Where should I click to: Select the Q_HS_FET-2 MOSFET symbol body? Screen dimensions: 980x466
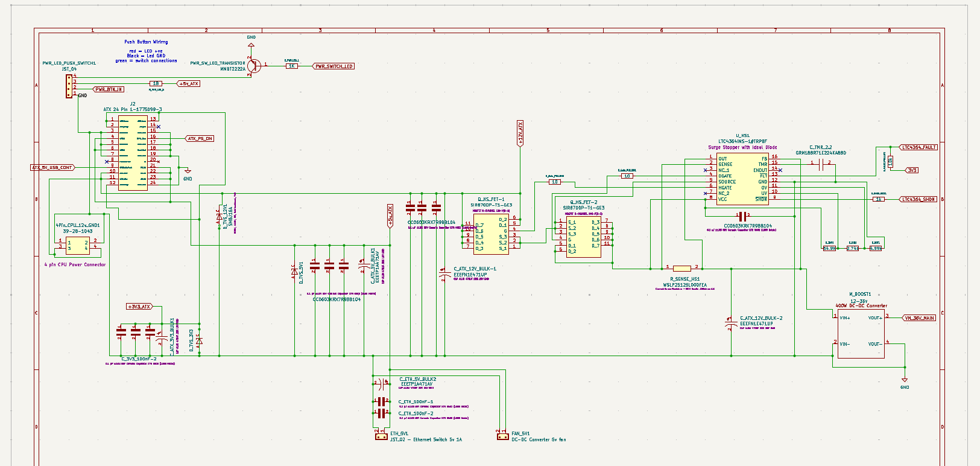584,237
